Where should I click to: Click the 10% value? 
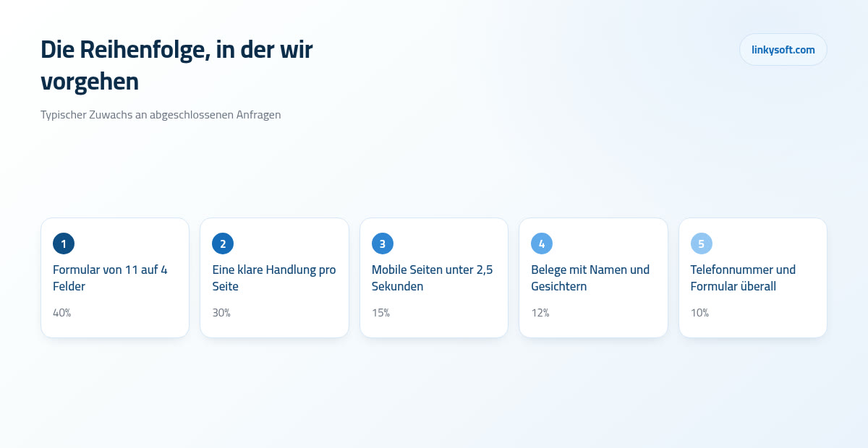(699, 313)
